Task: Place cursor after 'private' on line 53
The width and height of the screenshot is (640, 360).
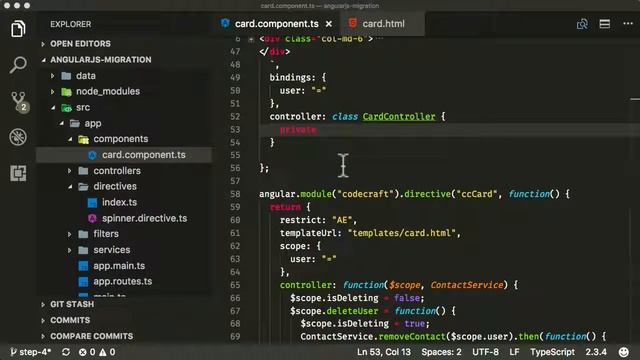Action: 317,130
